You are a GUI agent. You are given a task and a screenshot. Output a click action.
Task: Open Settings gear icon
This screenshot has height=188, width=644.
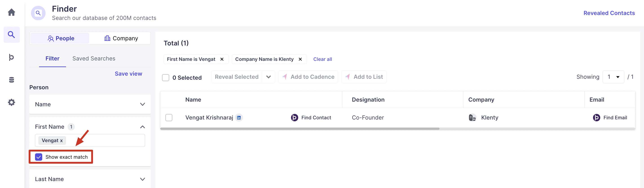tap(11, 102)
